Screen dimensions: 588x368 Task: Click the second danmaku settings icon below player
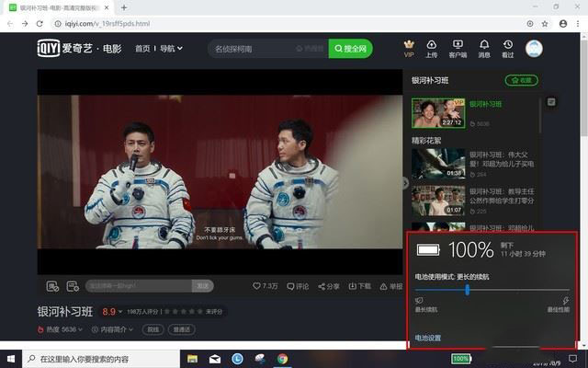click(73, 286)
